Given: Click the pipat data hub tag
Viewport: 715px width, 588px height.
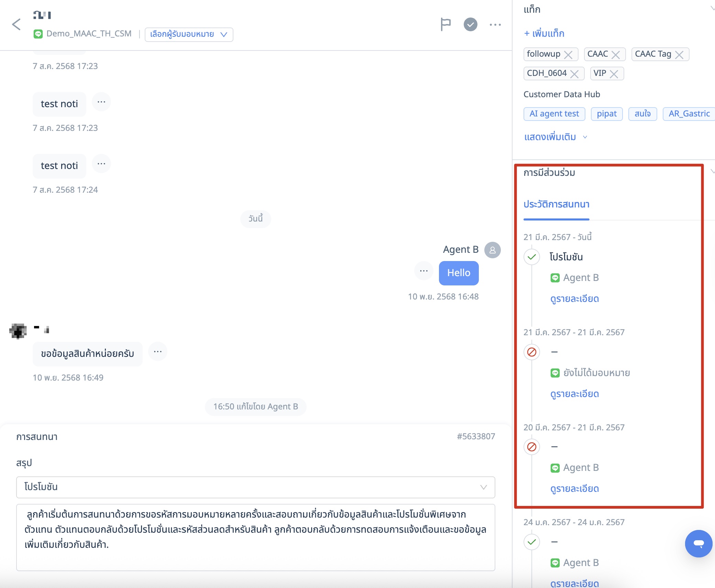Looking at the screenshot, I should pos(606,114).
